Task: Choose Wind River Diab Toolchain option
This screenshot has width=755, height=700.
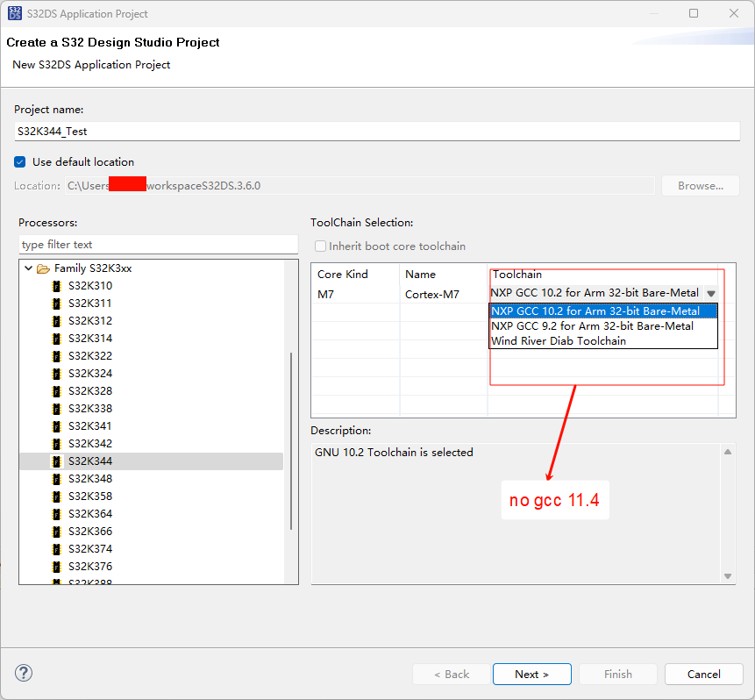Action: point(602,341)
